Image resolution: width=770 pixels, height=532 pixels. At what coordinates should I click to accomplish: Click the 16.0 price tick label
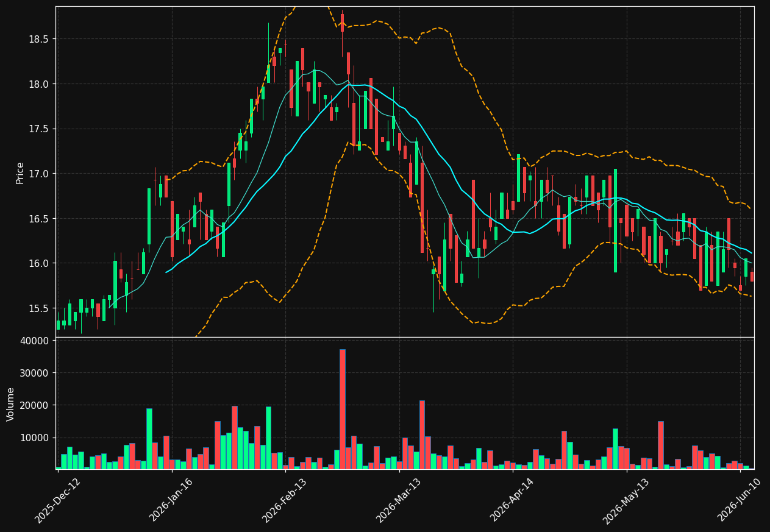39,263
